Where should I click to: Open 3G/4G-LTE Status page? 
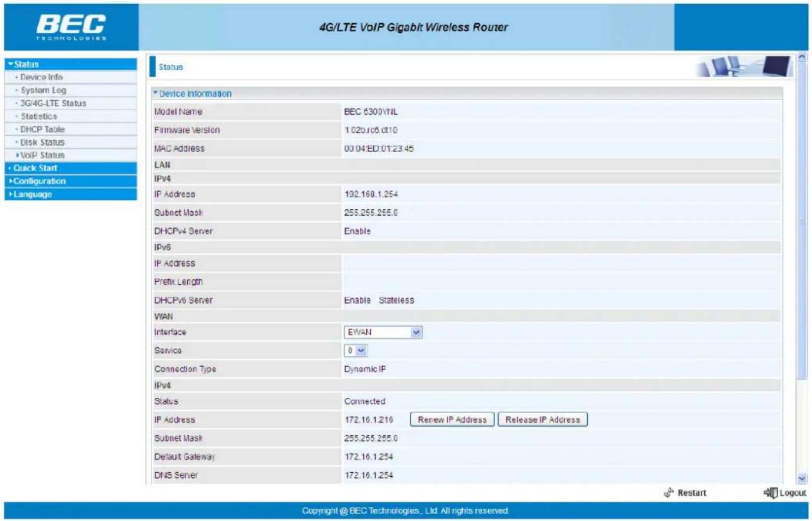pyautogui.click(x=53, y=103)
